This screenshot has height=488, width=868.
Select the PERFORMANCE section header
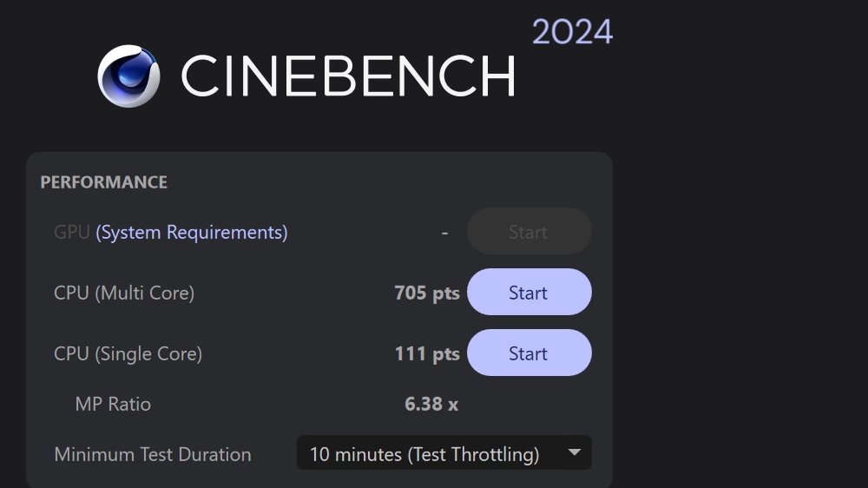(103, 182)
